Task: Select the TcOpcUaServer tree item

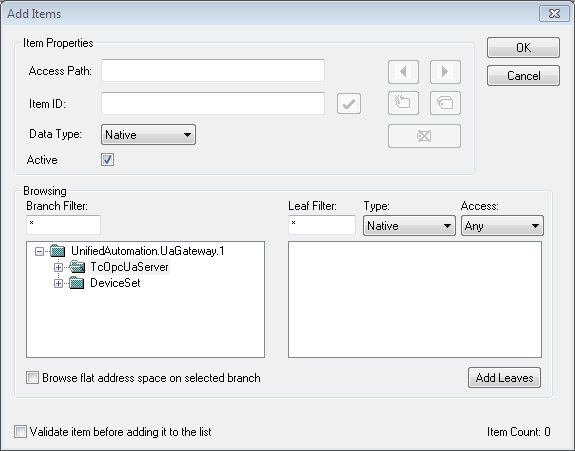Action: [129, 267]
